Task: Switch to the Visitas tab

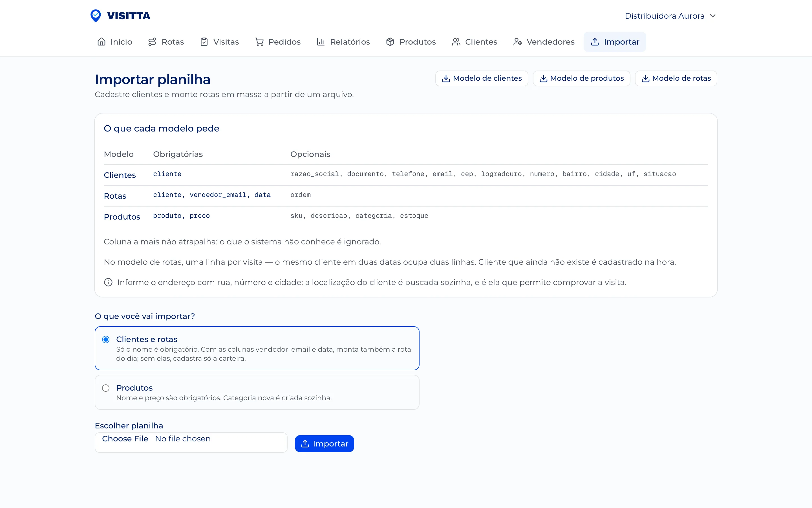Action: click(219, 42)
